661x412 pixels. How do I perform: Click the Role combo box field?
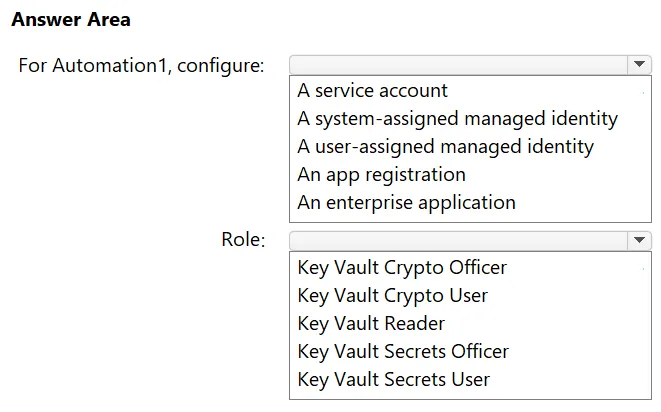point(459,240)
